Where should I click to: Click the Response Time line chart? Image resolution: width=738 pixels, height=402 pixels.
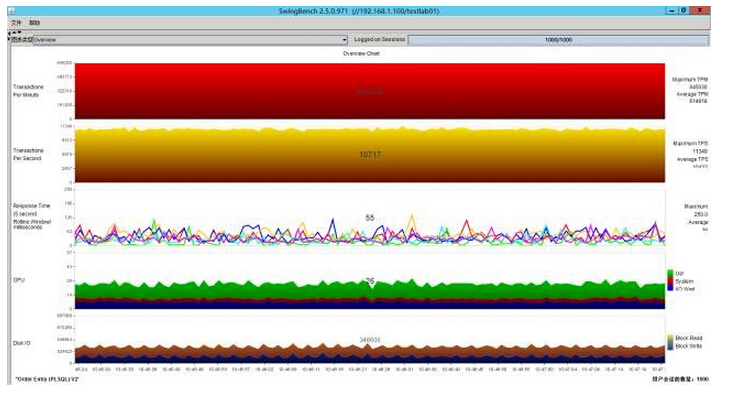[x=370, y=217]
